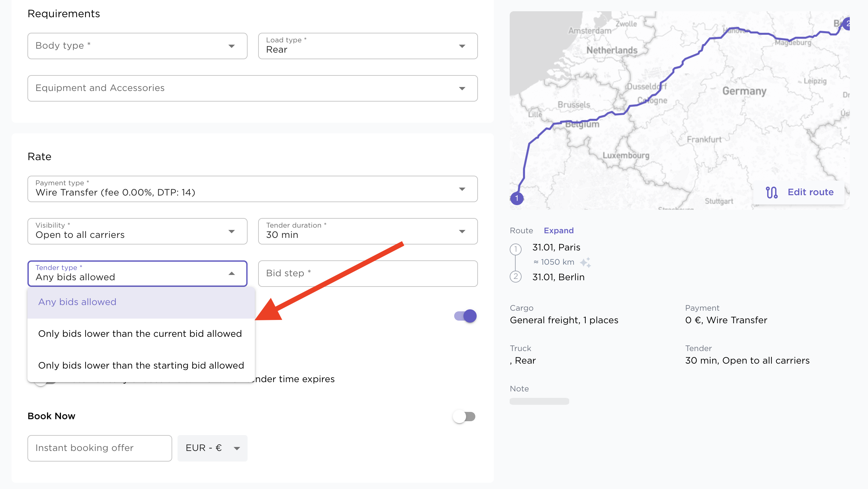Open the Tender duration 30 min dropdown
This screenshot has width=868, height=489.
[368, 231]
